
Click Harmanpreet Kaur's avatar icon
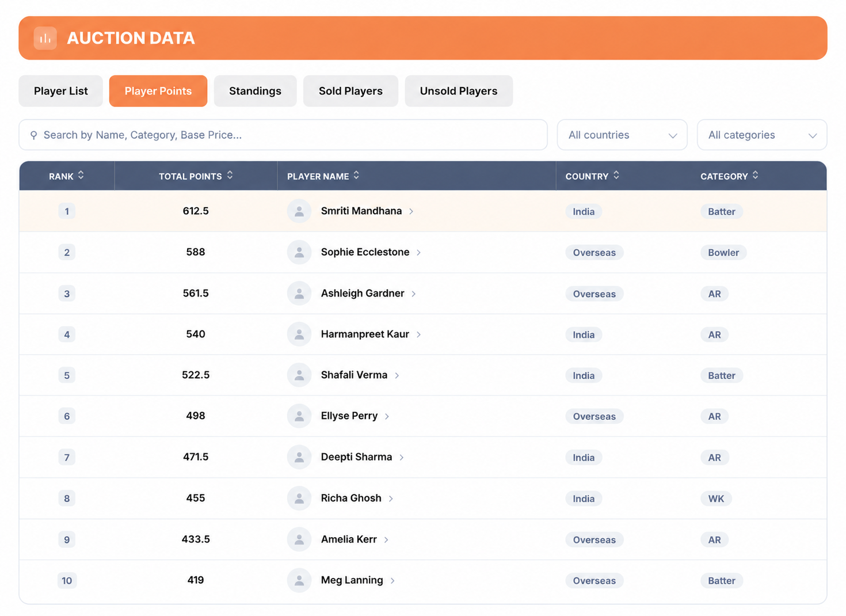click(x=299, y=334)
